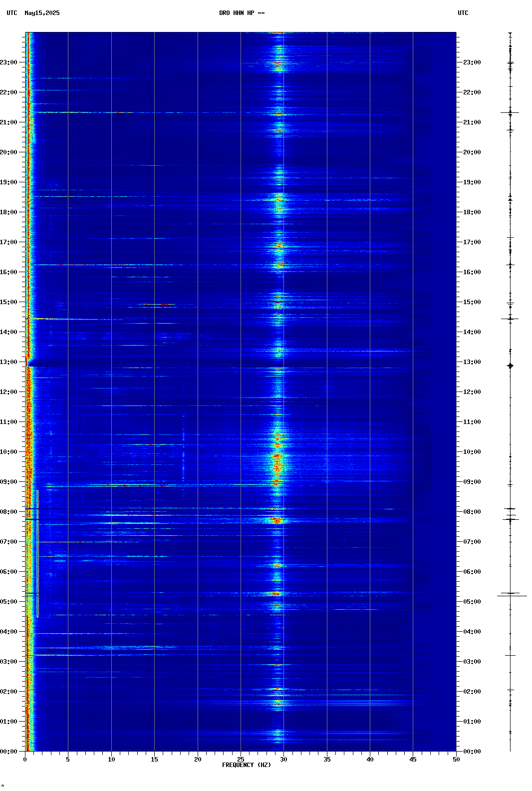Click the 35 Hz tick label
The height and width of the screenshot is (791, 532).
pyautogui.click(x=327, y=760)
